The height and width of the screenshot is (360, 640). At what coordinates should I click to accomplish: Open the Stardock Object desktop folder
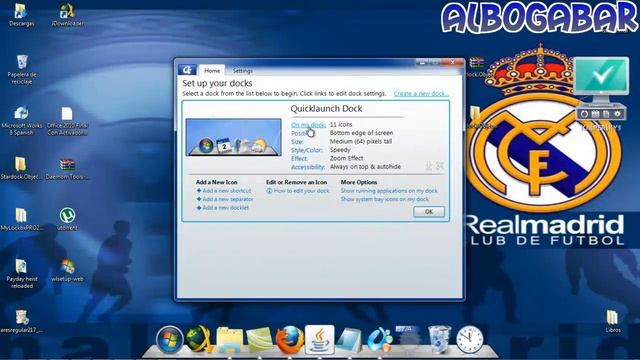pyautogui.click(x=21, y=168)
